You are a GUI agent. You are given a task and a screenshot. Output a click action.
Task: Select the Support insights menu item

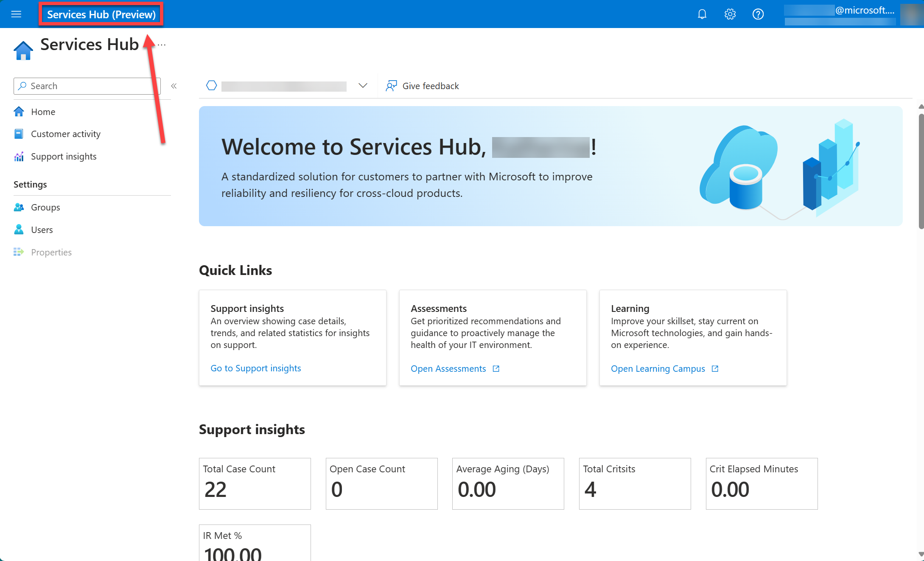[63, 157]
